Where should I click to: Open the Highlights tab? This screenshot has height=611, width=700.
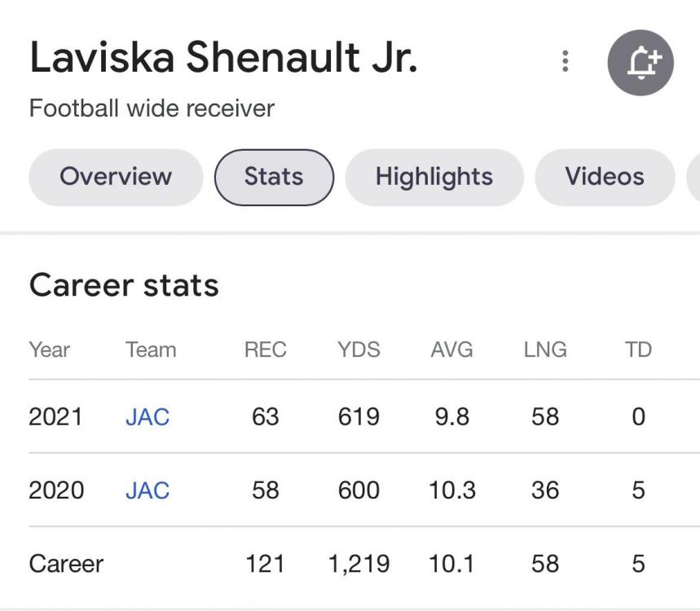434,177
